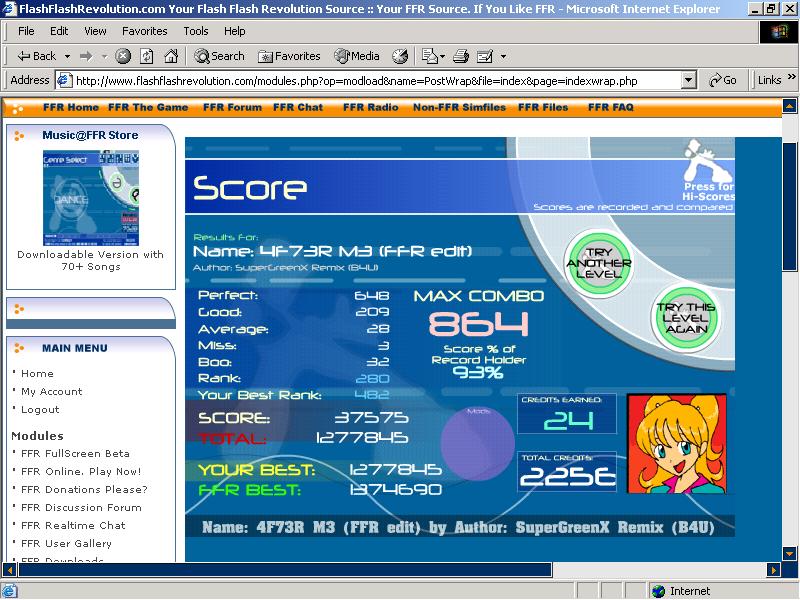Screen dimensions: 800x600
Task: Click the address bar URL field
Action: [x=378, y=81]
